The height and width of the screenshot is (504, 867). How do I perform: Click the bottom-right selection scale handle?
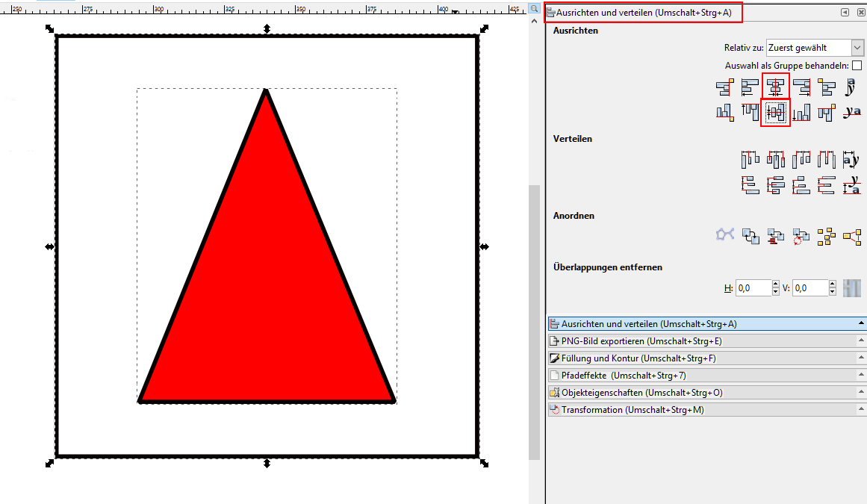tap(485, 463)
